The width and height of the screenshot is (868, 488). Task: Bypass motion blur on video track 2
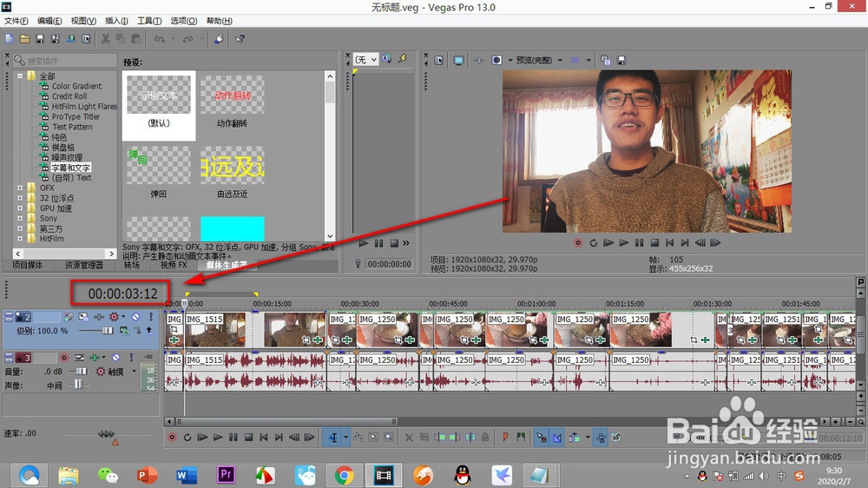pos(69,317)
